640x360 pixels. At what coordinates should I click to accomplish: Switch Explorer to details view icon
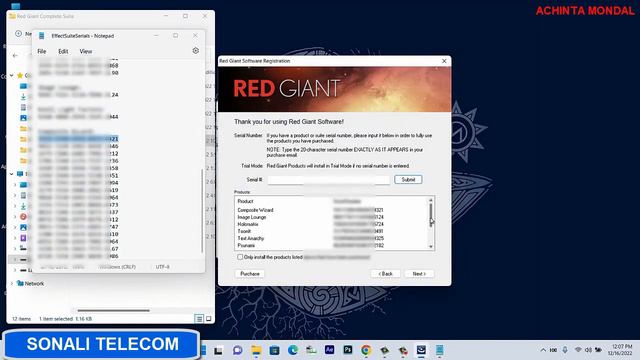click(x=199, y=319)
